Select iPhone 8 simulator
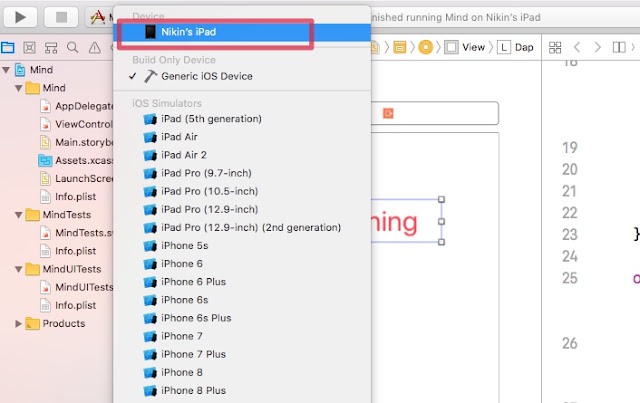 (242, 372)
